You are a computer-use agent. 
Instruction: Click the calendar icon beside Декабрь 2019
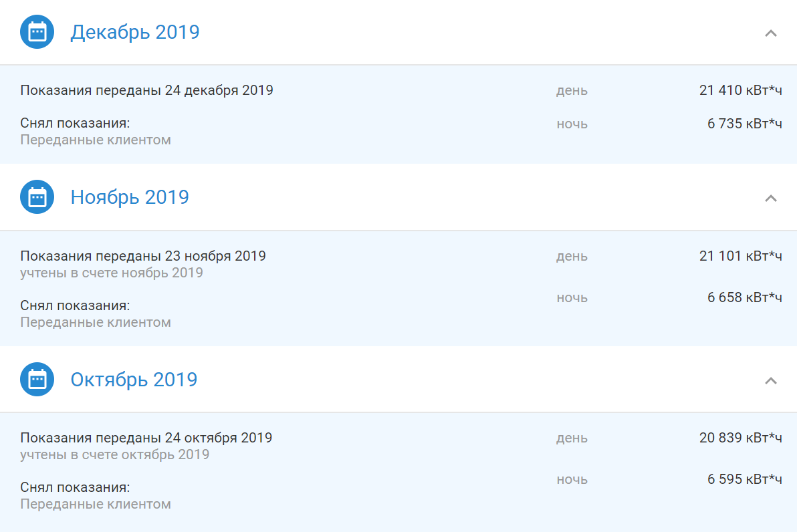coord(37,32)
